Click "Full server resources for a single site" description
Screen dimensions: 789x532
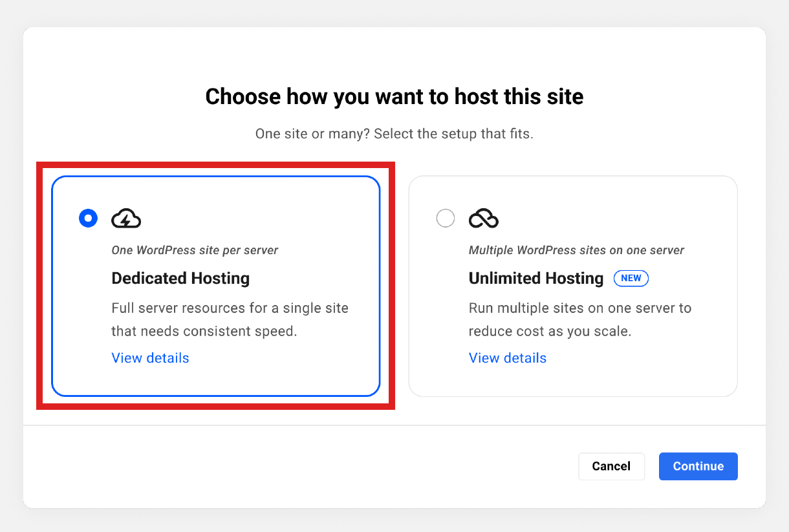click(x=230, y=319)
